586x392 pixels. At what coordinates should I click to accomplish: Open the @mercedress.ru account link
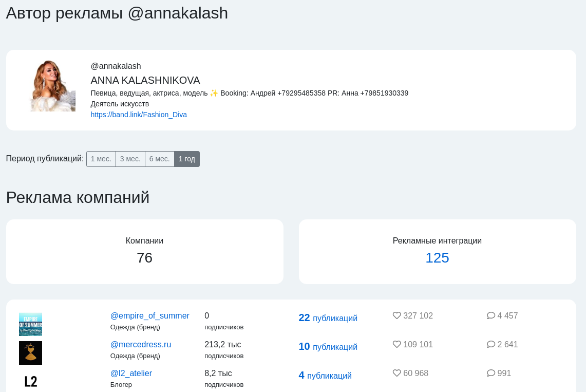coord(141,345)
